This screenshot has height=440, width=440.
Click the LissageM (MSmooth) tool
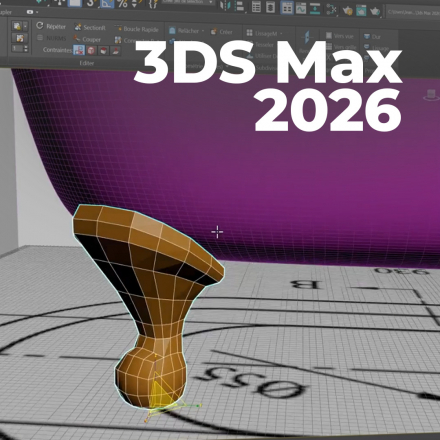(x=262, y=33)
